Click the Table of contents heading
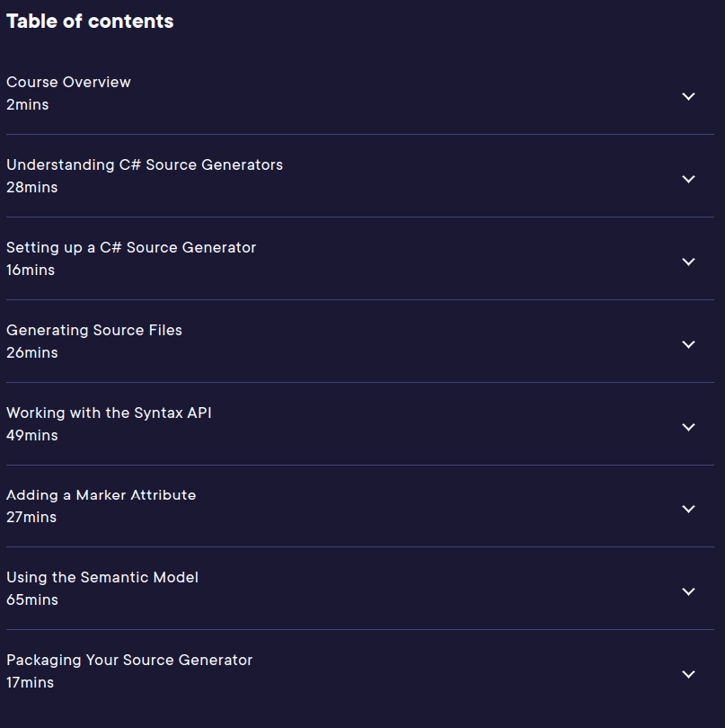 pyautogui.click(x=90, y=22)
